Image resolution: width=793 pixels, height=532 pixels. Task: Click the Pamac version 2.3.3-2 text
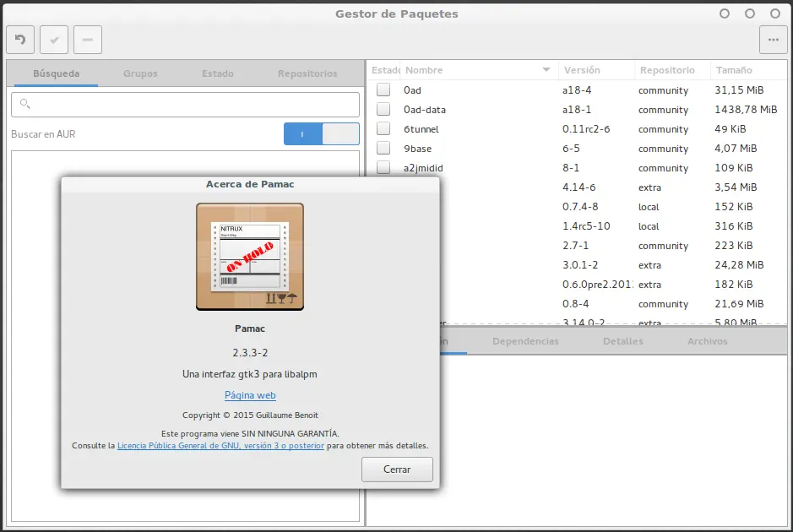pos(250,352)
